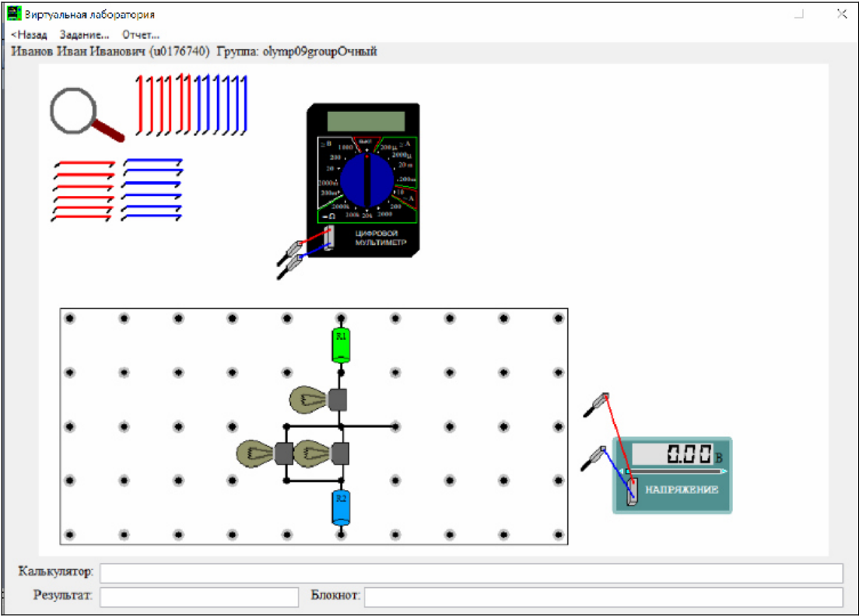Open the Задание menu
859x616 pixels.
pos(84,35)
